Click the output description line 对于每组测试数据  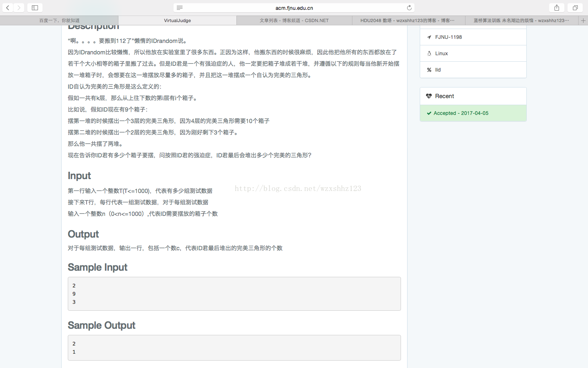pyautogui.click(x=175, y=248)
